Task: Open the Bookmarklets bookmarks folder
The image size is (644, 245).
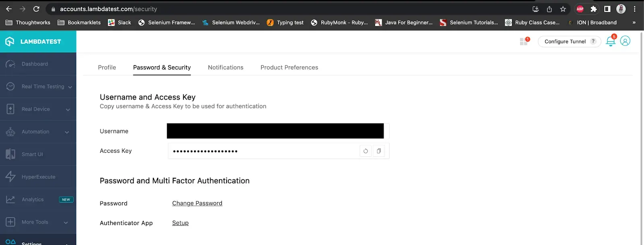Action: coord(79,23)
